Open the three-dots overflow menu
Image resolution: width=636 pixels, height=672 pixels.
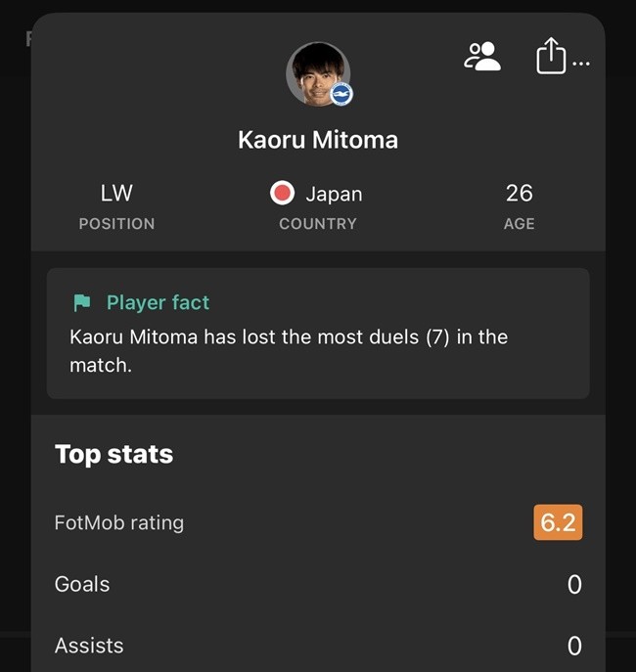click(581, 64)
